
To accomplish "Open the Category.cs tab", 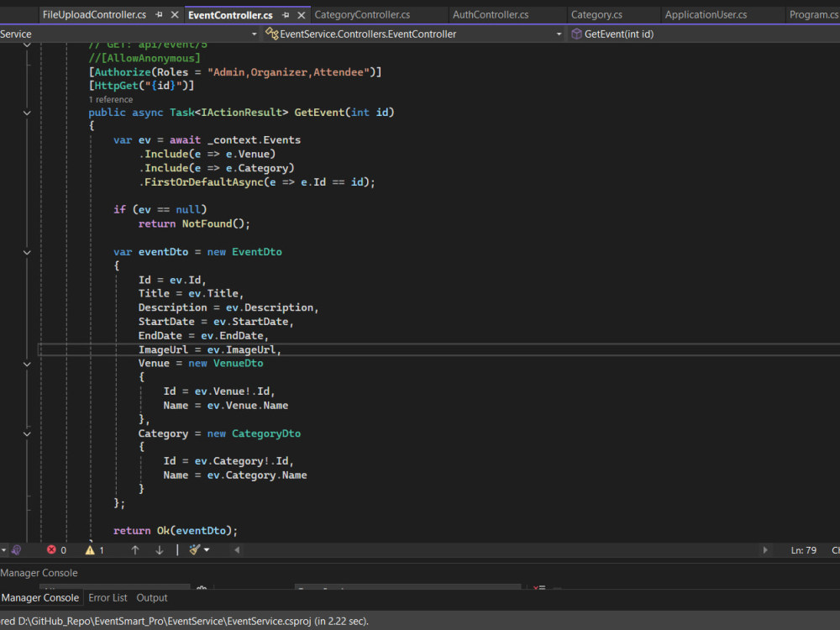I will click(x=596, y=15).
